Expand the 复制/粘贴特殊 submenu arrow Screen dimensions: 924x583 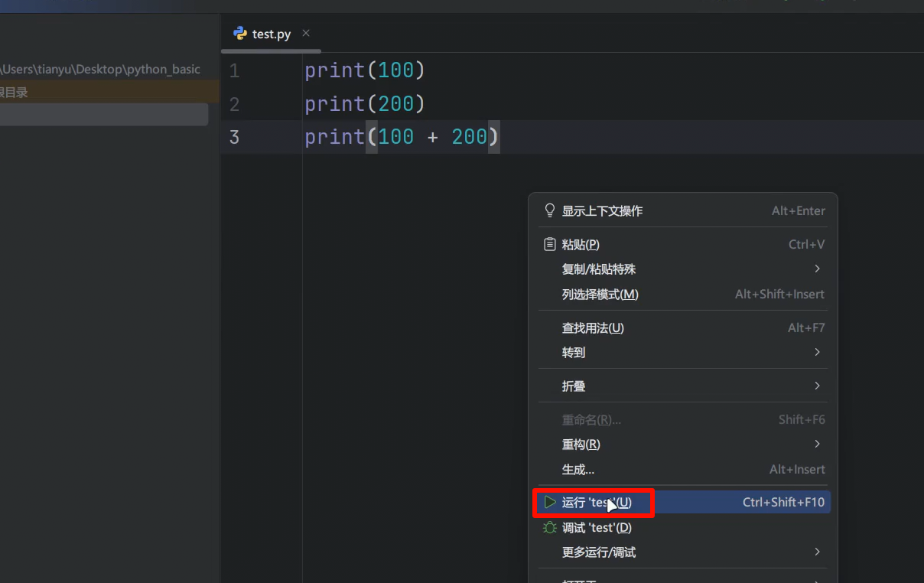[x=818, y=269]
